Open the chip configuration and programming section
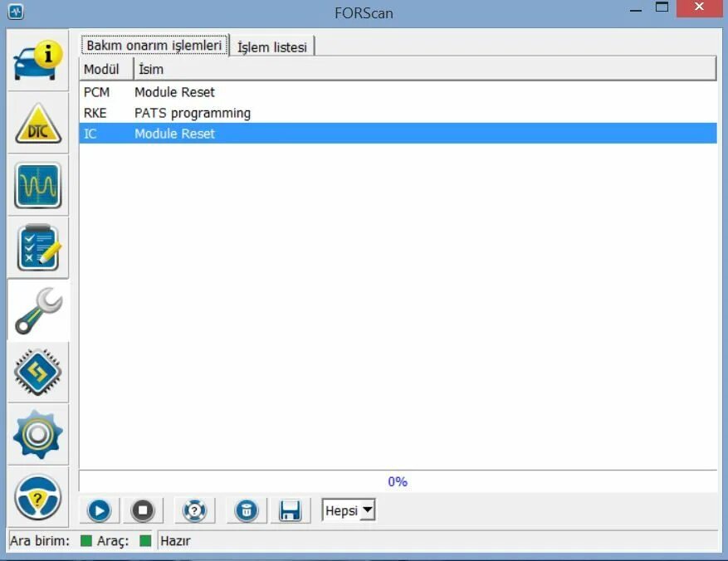 [x=38, y=373]
